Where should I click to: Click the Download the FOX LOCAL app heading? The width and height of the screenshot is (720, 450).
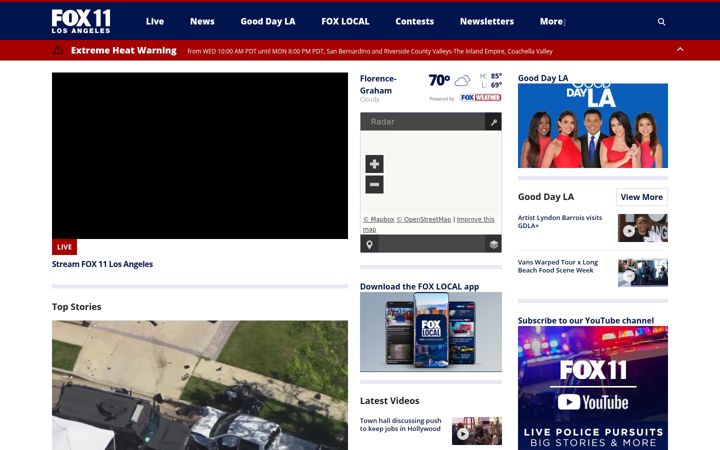[x=419, y=287]
